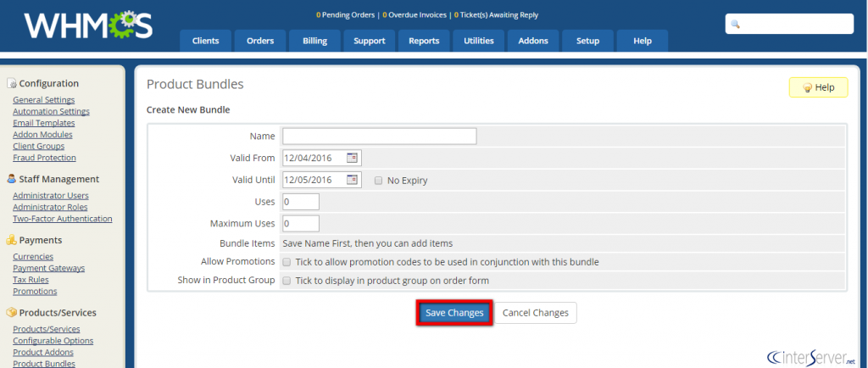
Task: Click the Payments coins icon
Action: pos(12,240)
